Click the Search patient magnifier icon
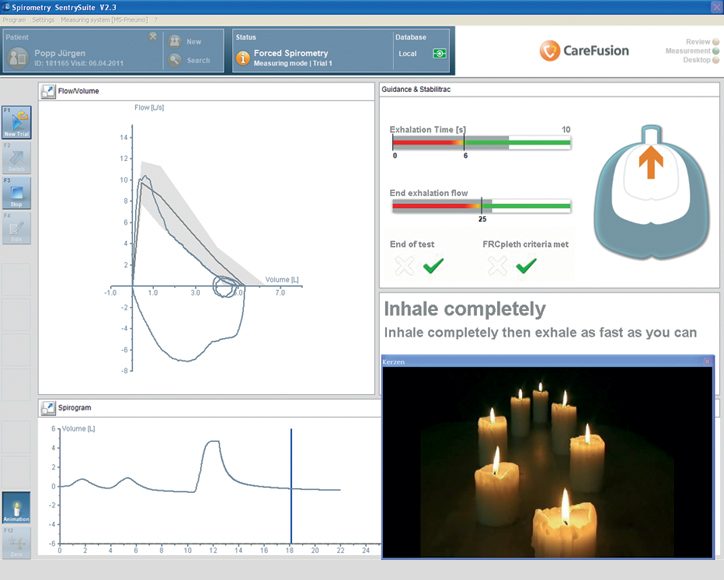Screen dimensions: 724x580 (x=175, y=60)
